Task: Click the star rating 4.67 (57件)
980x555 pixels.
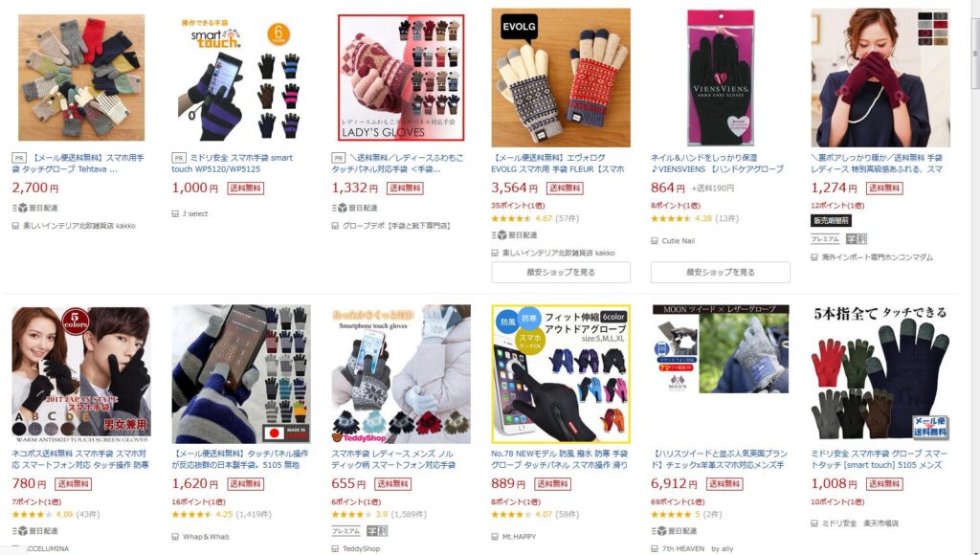Action: click(535, 219)
